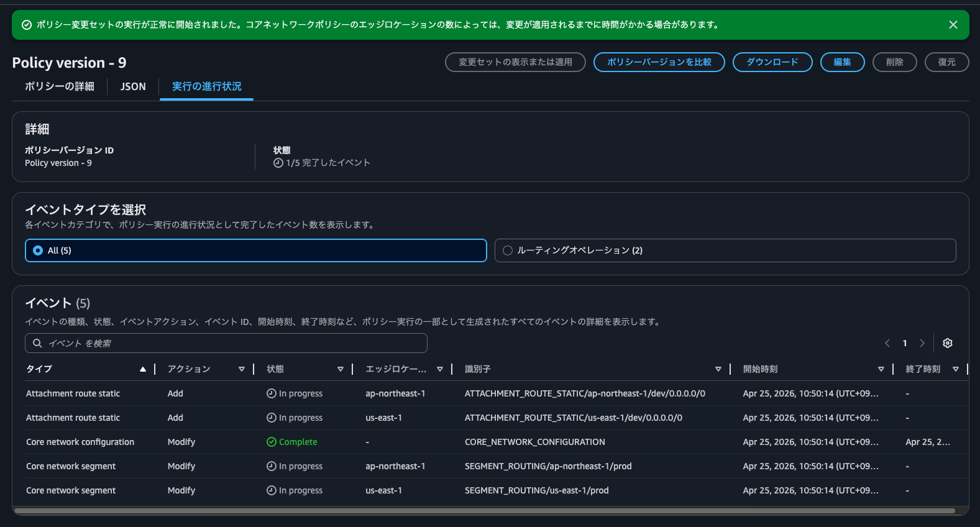Viewport: 980px width, 527px height.
Task: Open the table preferences gear icon
Action: 947,343
